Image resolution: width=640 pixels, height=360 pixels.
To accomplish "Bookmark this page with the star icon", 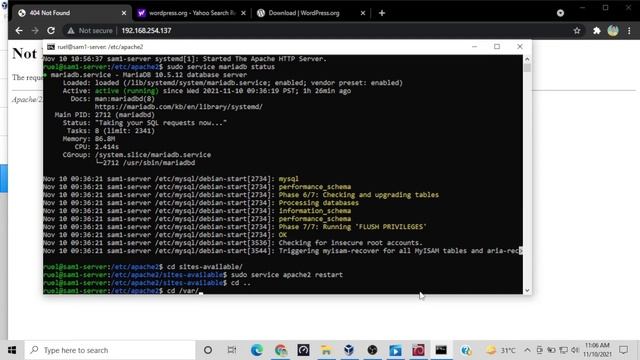I will pyautogui.click(x=577, y=31).
